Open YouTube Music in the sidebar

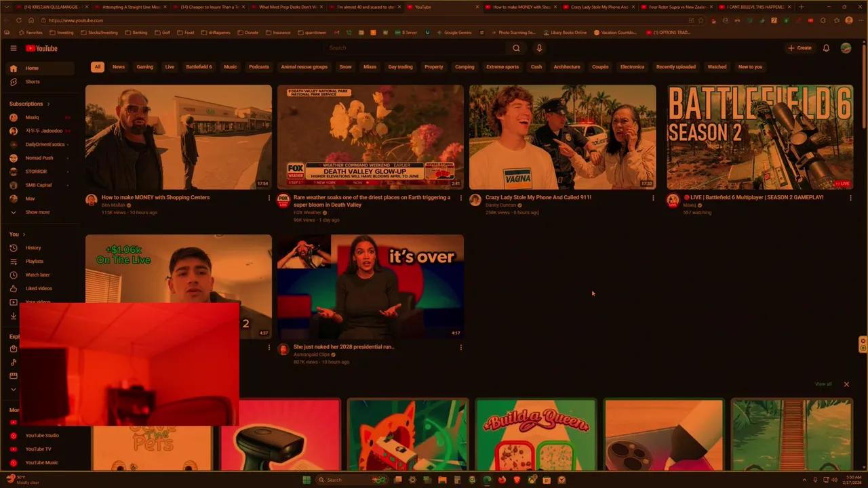(x=41, y=462)
